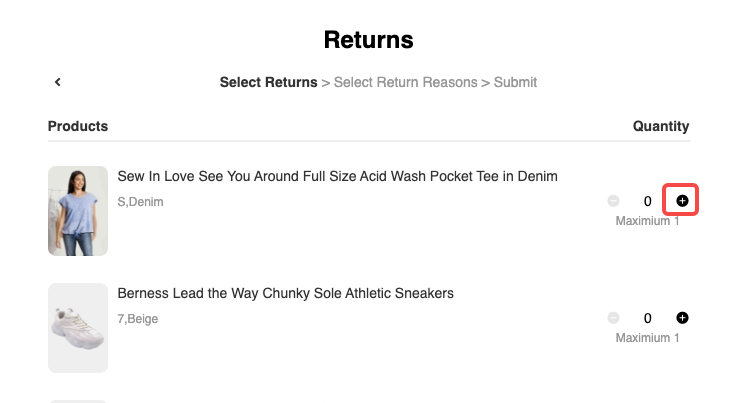
Task: Increase quantity for the Berness Athletic Sneakers
Action: (x=682, y=318)
